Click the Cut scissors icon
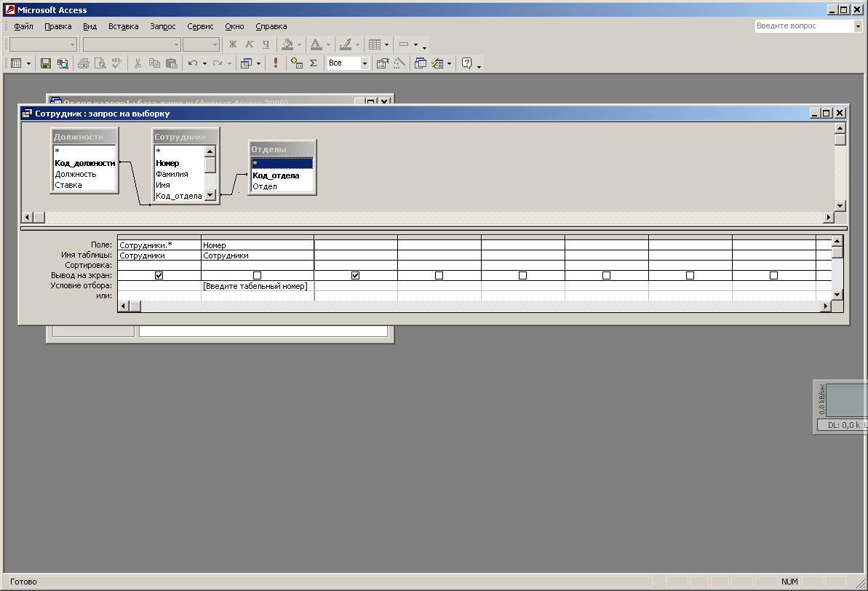The image size is (868, 591). click(x=138, y=63)
